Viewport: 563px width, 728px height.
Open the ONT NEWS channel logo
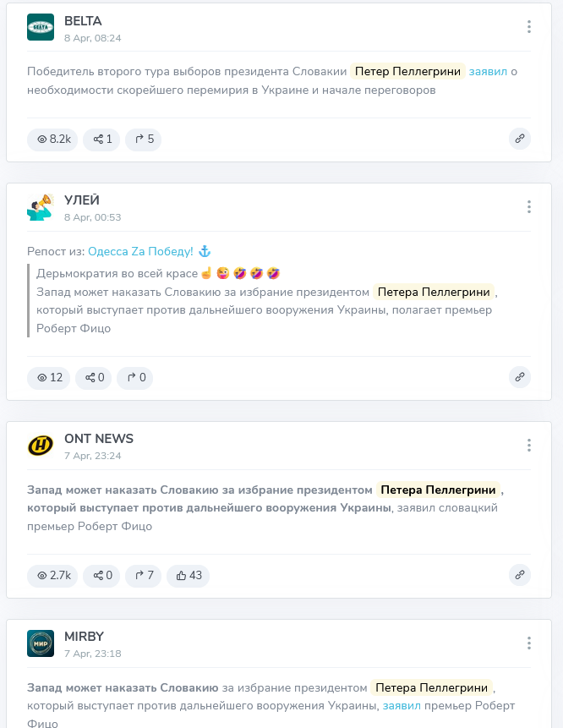click(41, 446)
